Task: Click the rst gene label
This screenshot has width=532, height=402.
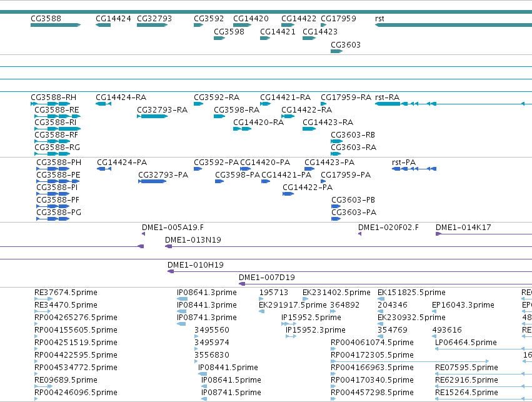Action: point(379,19)
